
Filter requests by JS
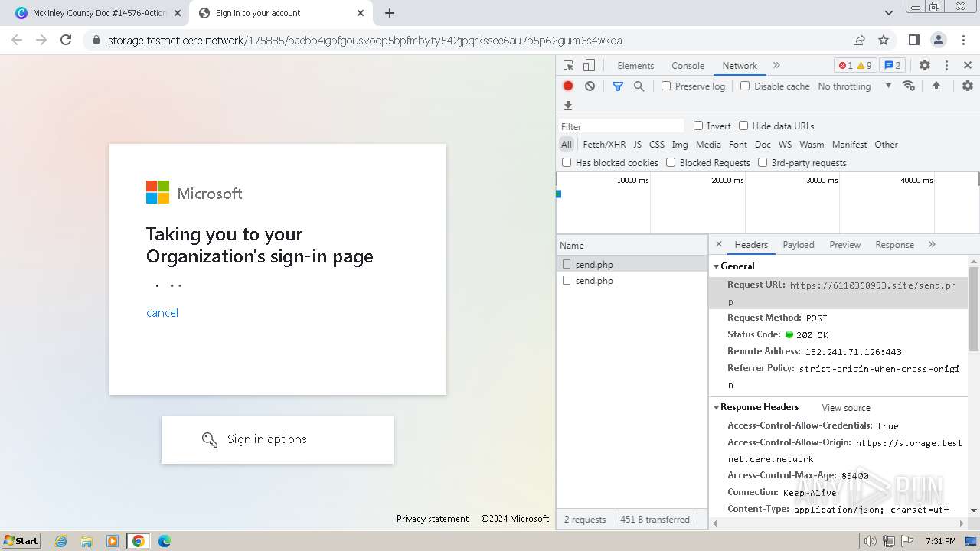pyautogui.click(x=637, y=144)
